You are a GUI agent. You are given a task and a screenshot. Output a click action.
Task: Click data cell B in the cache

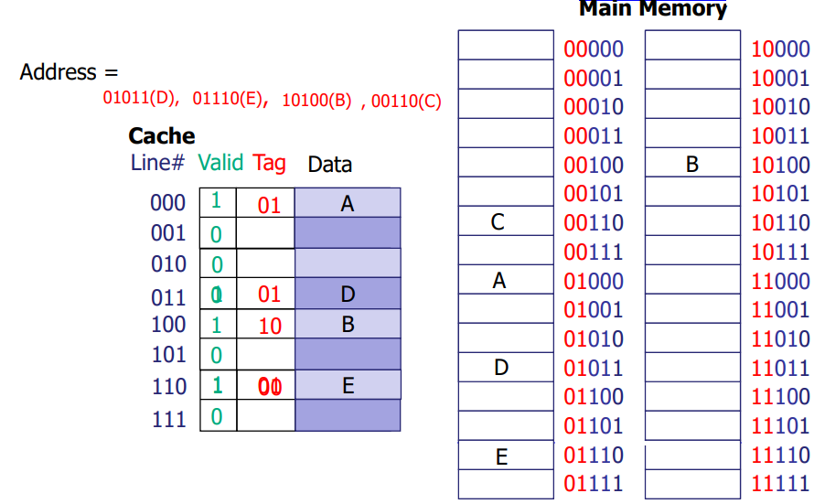pyautogui.click(x=348, y=324)
